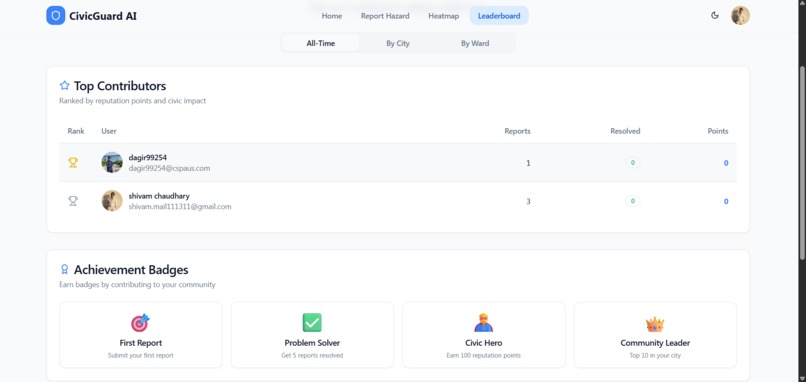Click the email dagir99254@cspaus.com

point(169,168)
